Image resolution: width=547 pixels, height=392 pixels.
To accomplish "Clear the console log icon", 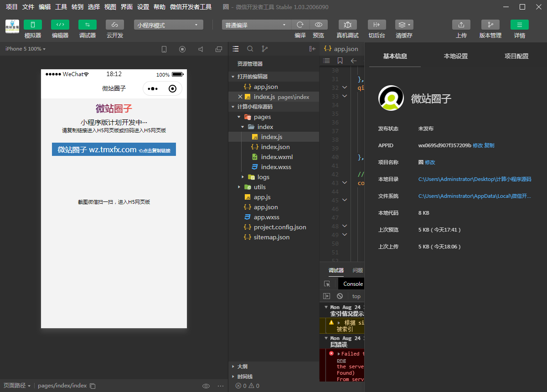I will pyautogui.click(x=340, y=296).
